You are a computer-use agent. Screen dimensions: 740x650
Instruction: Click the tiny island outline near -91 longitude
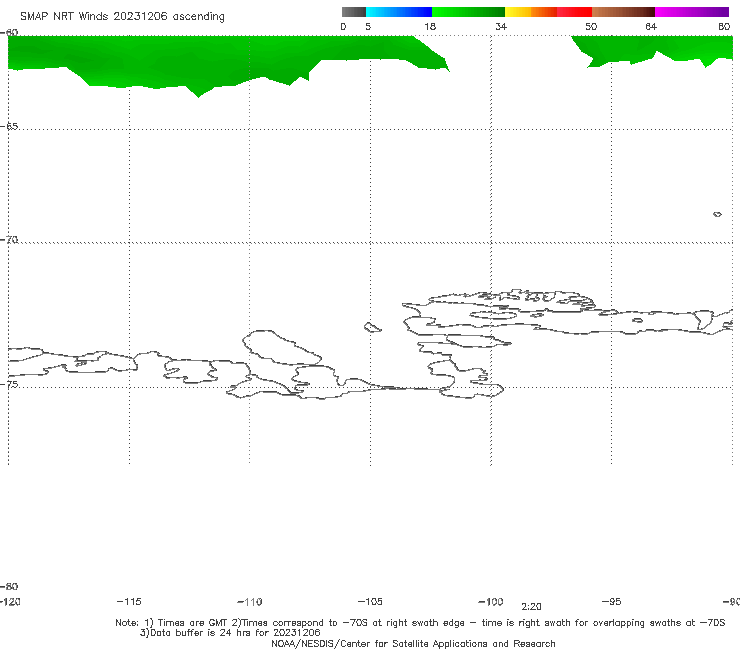[717, 214]
